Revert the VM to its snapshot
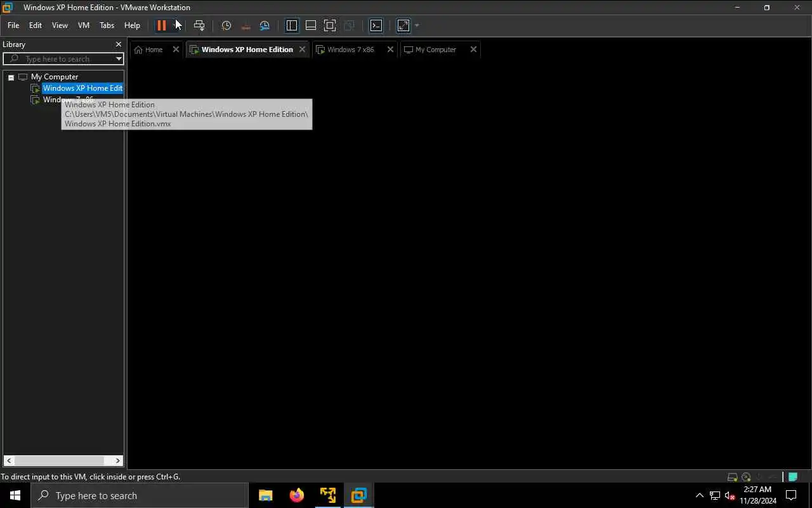This screenshot has height=508, width=812. pyautogui.click(x=246, y=25)
